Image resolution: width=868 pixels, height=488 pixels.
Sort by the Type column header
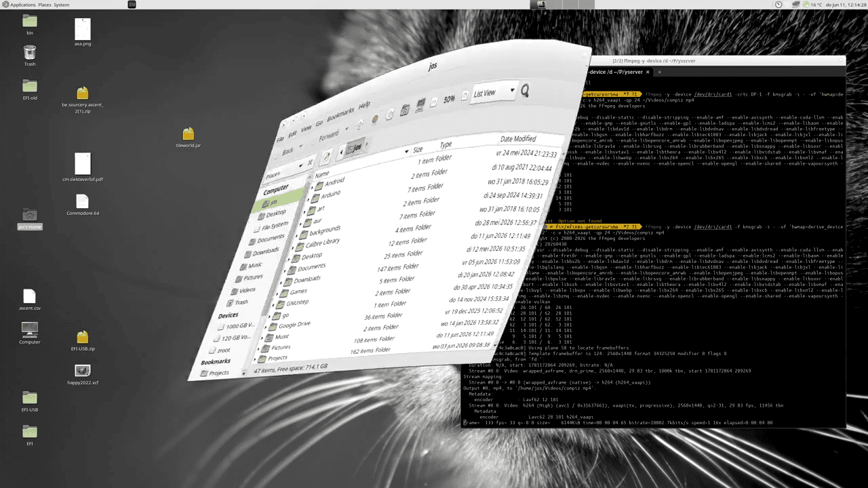[446, 145]
